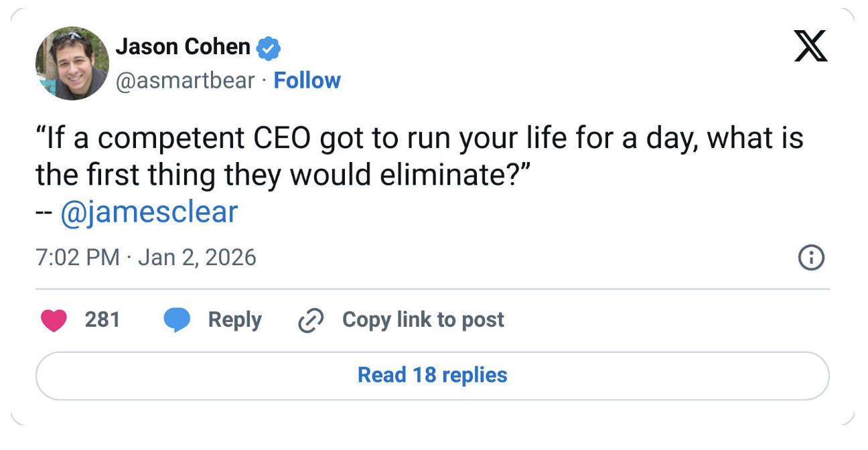Click the quote's first line about competent CEO
The width and height of the screenshot is (868, 450).
click(419, 139)
